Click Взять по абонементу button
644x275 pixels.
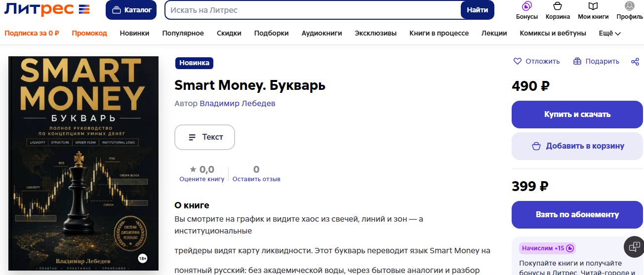coord(577,215)
